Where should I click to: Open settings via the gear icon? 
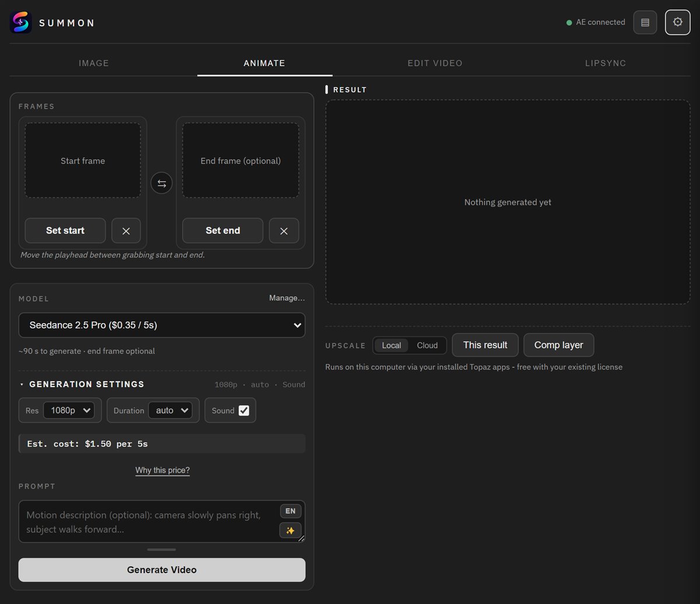678,22
